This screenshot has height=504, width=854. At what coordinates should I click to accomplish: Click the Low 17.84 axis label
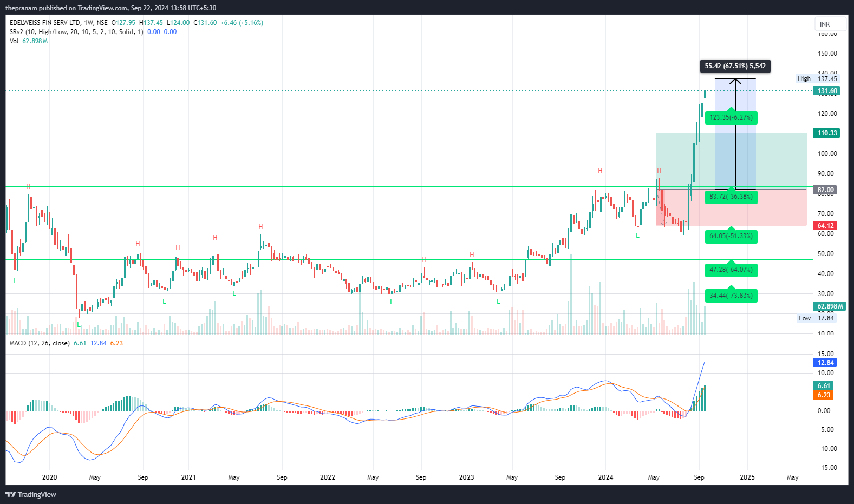click(817, 318)
